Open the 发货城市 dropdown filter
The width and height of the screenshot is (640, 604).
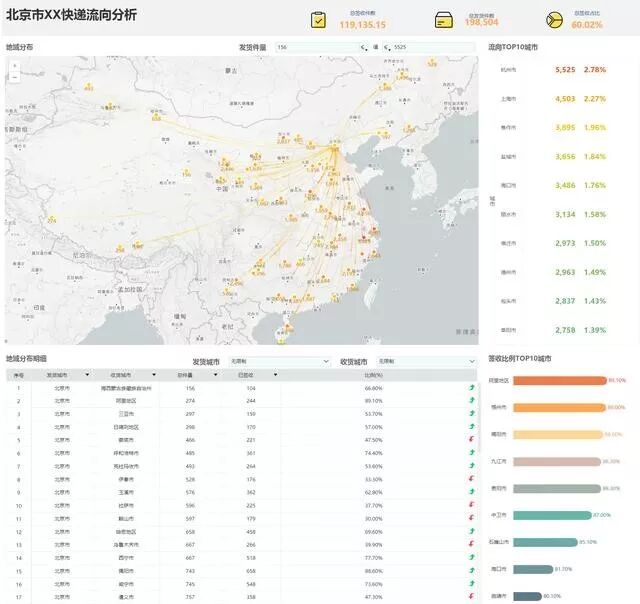point(280,361)
